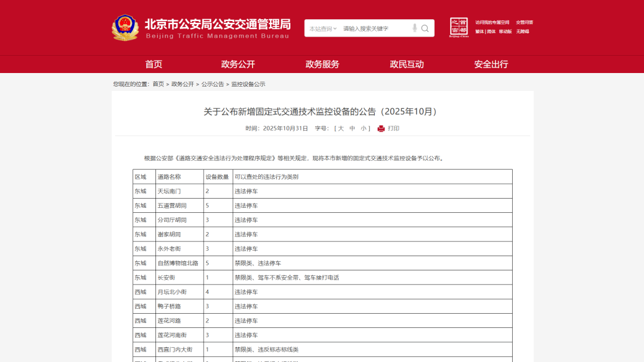Open the 访问我的专题空间 personal space
The image size is (644, 362).
click(492, 22)
